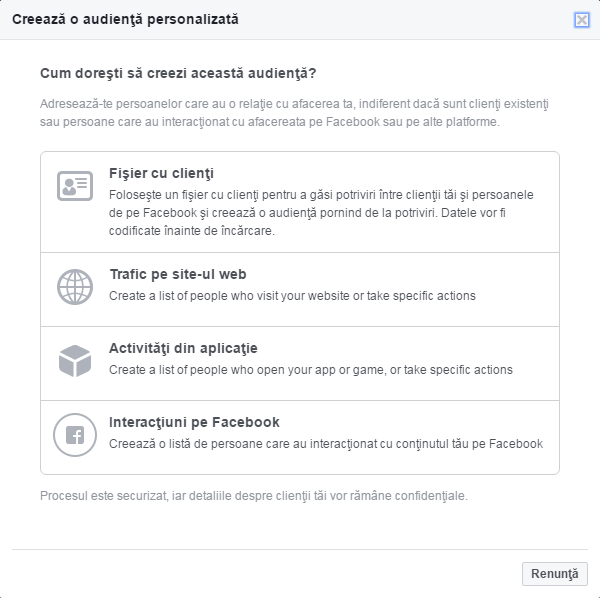The width and height of the screenshot is (600, 598).
Task: Click the customer file ID card icon
Action: click(x=75, y=187)
